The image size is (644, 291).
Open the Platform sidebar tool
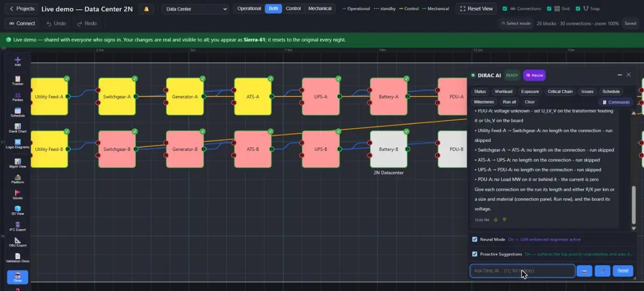(x=18, y=179)
